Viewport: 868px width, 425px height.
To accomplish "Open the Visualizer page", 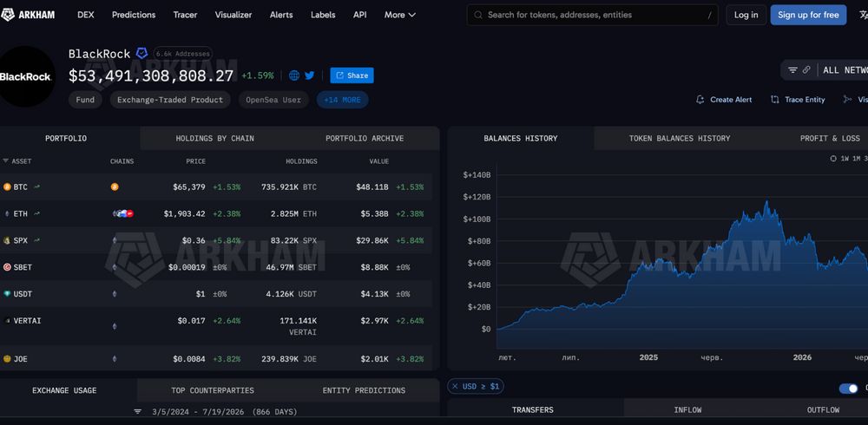I will tap(233, 15).
